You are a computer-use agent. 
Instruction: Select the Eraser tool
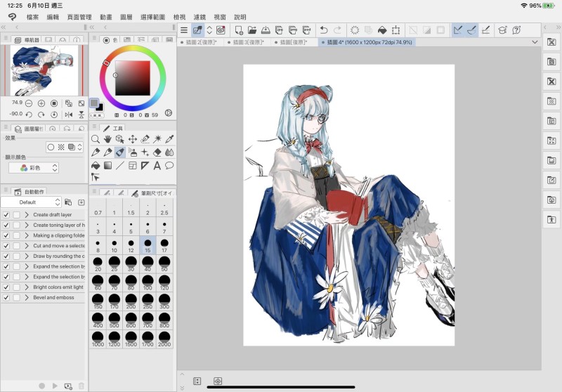[157, 152]
